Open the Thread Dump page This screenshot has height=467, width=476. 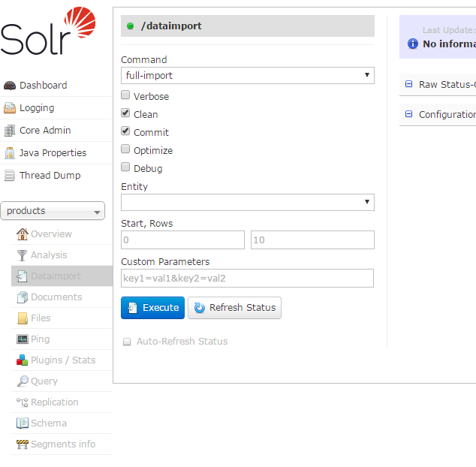point(50,176)
